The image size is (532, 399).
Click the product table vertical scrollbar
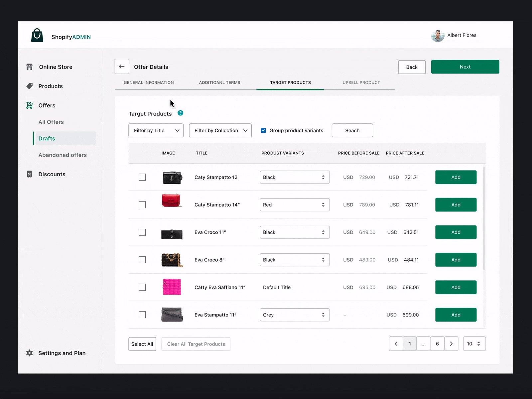coord(484,218)
